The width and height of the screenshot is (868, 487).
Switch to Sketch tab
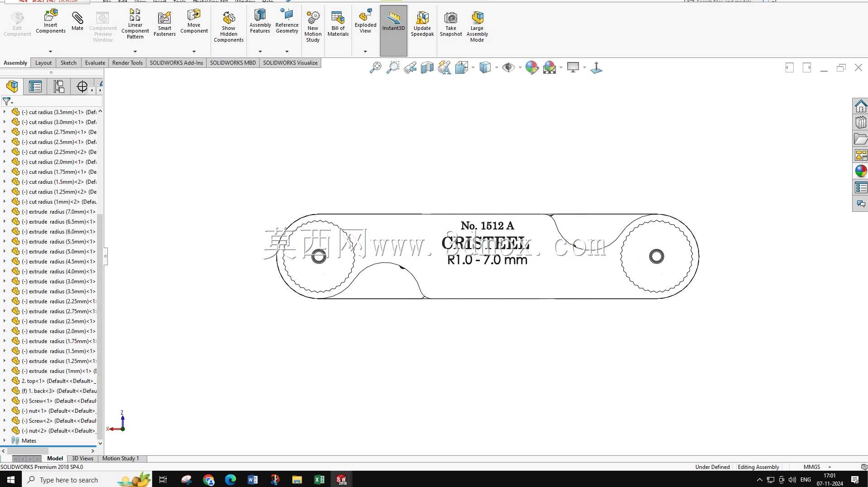(x=68, y=63)
